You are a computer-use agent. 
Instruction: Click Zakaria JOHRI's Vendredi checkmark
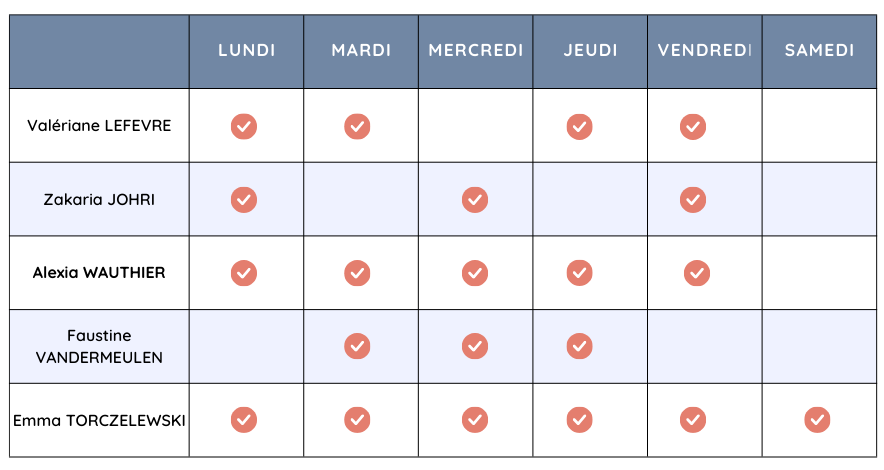[693, 199]
